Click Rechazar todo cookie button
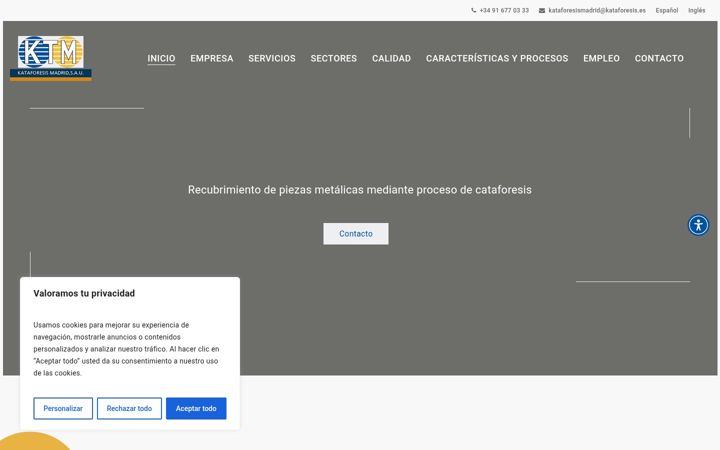Screen dimensions: 720x450 click(129, 408)
